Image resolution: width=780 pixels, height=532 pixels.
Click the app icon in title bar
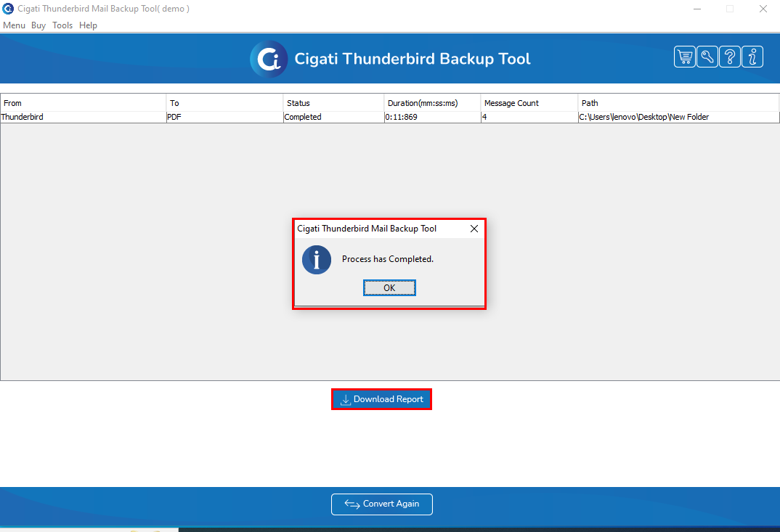pos(8,9)
